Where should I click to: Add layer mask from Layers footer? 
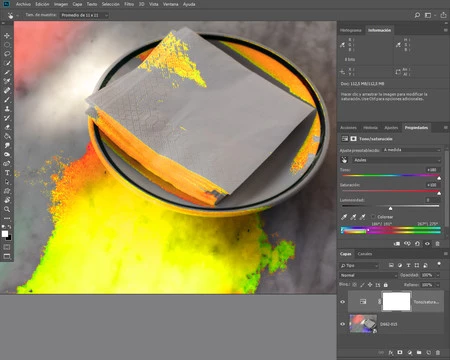400,352
